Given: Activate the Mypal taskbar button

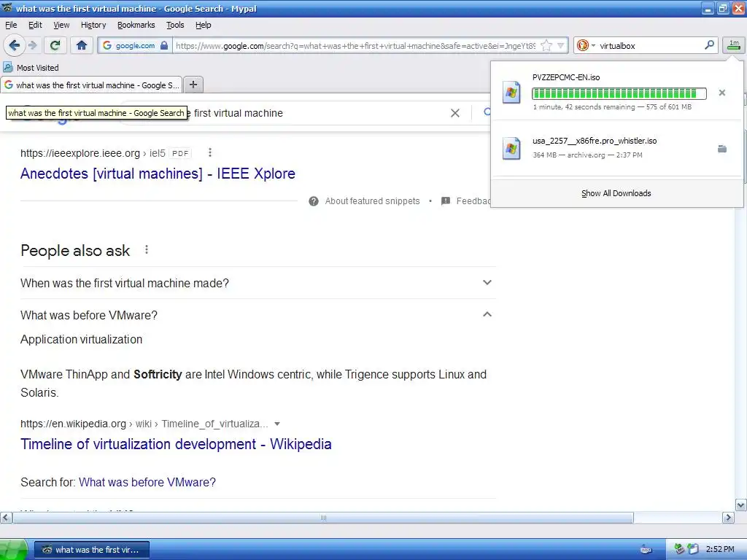Looking at the screenshot, I should tap(92, 550).
